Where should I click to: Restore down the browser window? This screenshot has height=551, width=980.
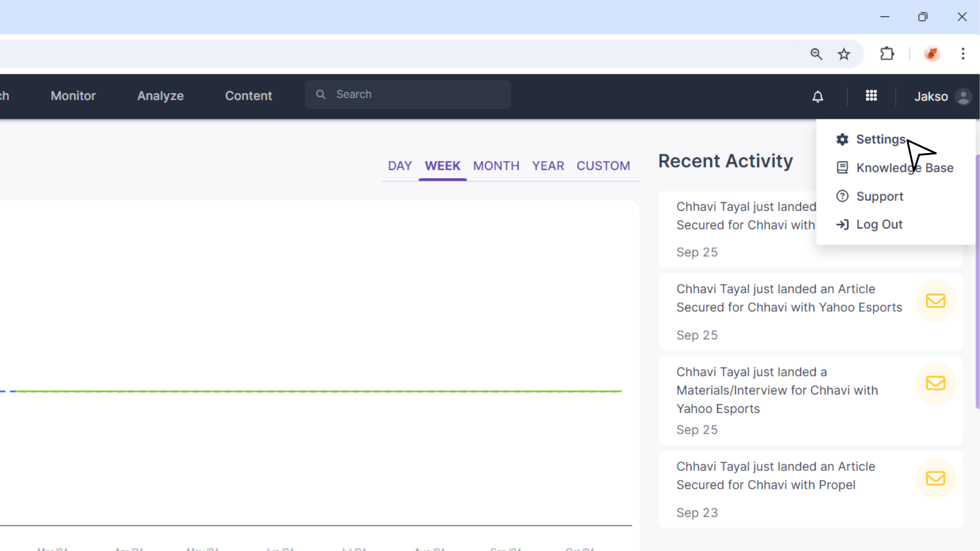[923, 17]
